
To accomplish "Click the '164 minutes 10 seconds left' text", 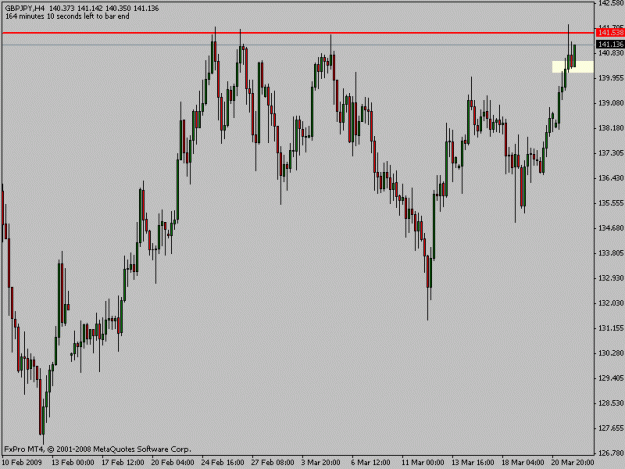I will coord(67,16).
